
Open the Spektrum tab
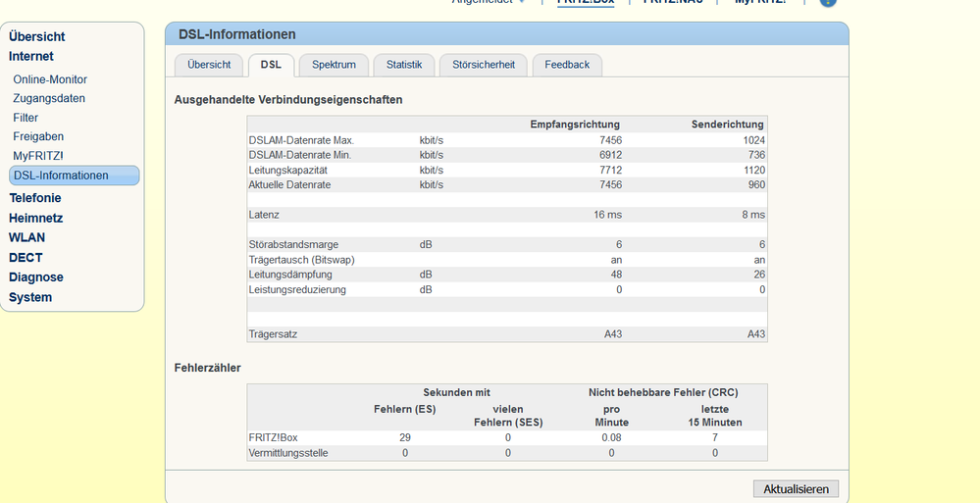[x=334, y=65]
